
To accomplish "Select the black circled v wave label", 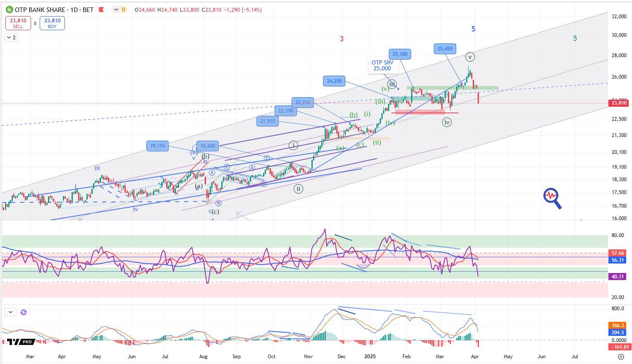I will (469, 57).
